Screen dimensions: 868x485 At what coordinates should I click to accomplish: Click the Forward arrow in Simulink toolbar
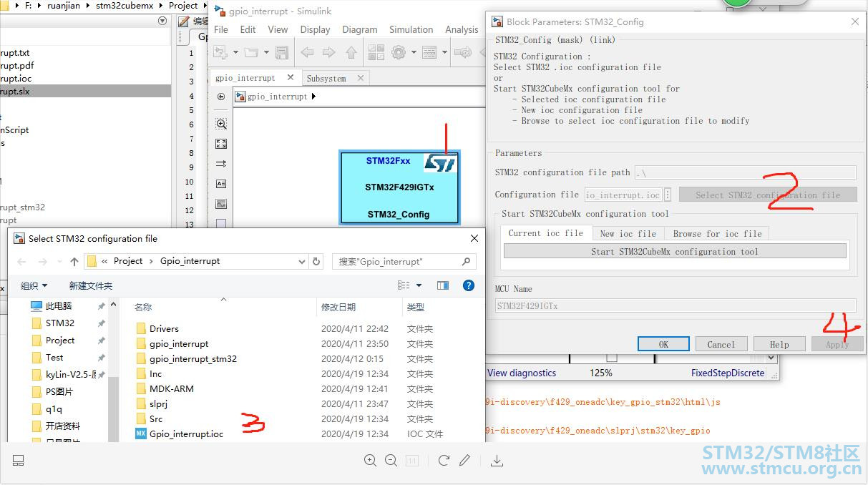[x=329, y=52]
